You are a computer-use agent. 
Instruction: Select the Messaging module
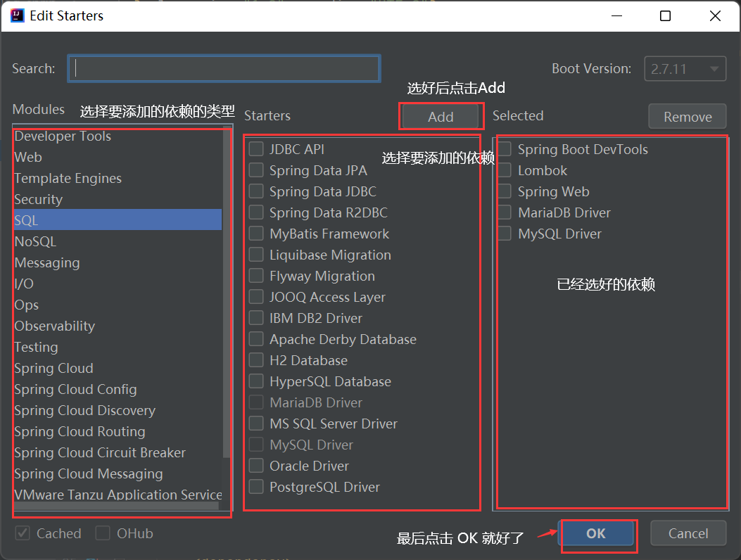[118, 262]
